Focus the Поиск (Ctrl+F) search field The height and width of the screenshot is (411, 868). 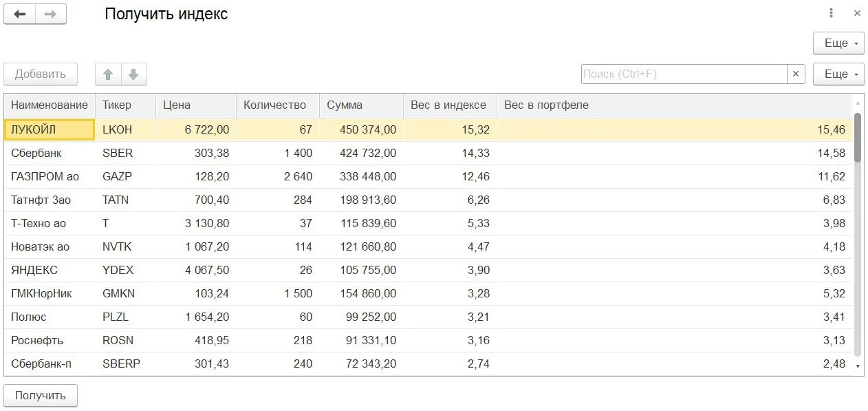pos(684,74)
